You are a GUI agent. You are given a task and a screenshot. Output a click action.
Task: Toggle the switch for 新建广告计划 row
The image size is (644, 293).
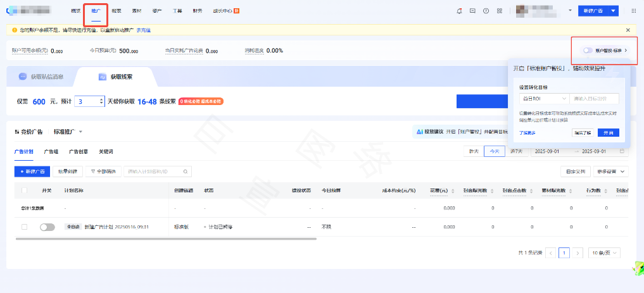[47, 227]
